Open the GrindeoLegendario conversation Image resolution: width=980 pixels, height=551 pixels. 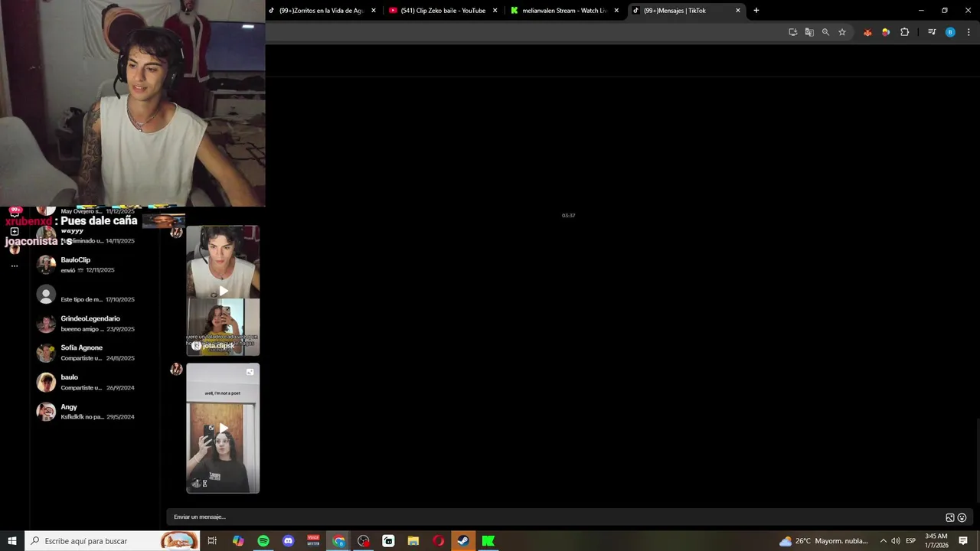tap(96, 324)
